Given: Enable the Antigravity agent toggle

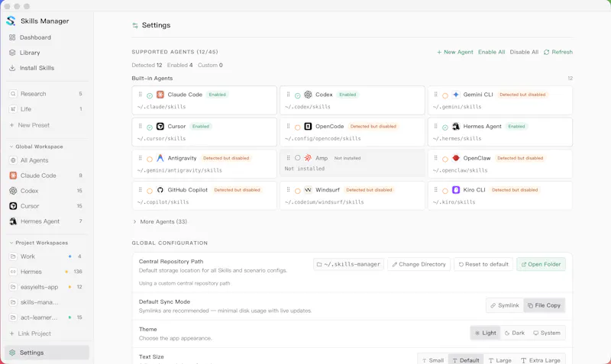Looking at the screenshot, I should click(x=150, y=159).
